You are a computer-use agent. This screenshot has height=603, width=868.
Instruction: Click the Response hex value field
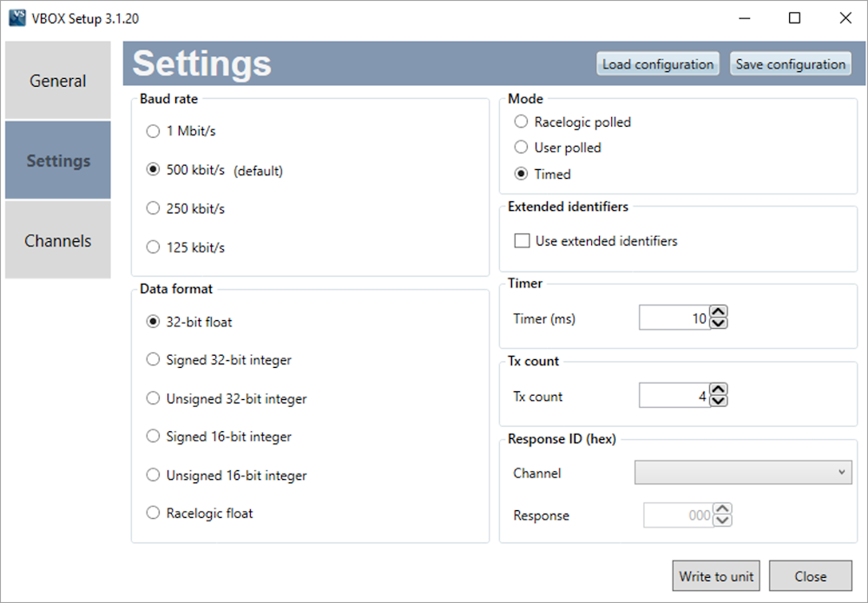pyautogui.click(x=678, y=515)
